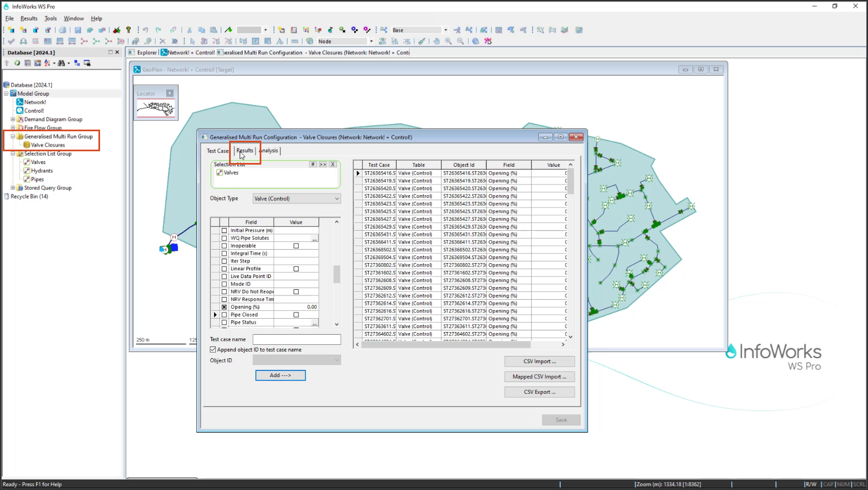Click the Refresh icon in Database panel
Image resolution: width=868 pixels, height=490 pixels.
tap(17, 63)
